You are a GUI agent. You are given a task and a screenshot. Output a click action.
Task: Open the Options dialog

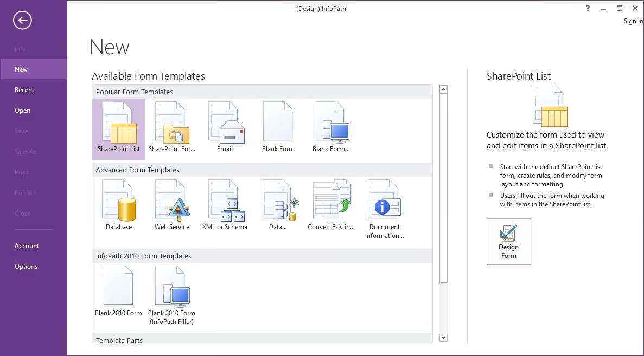tap(25, 266)
